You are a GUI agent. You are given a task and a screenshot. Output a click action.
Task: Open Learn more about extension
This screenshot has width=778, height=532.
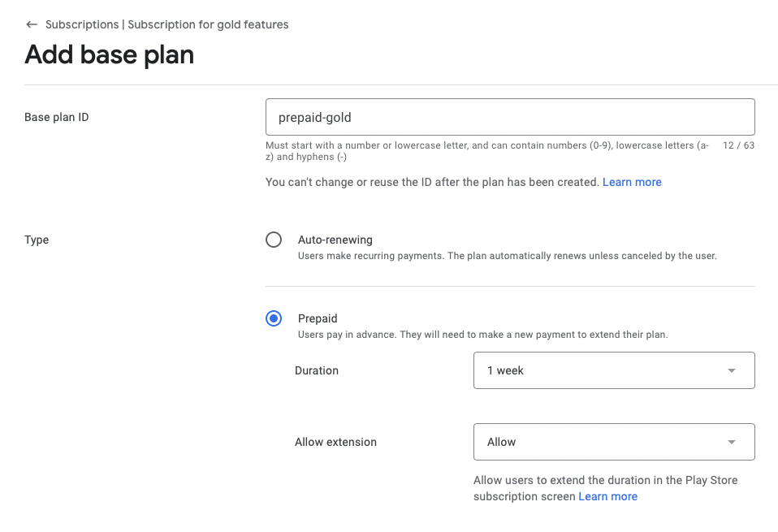[x=607, y=496]
